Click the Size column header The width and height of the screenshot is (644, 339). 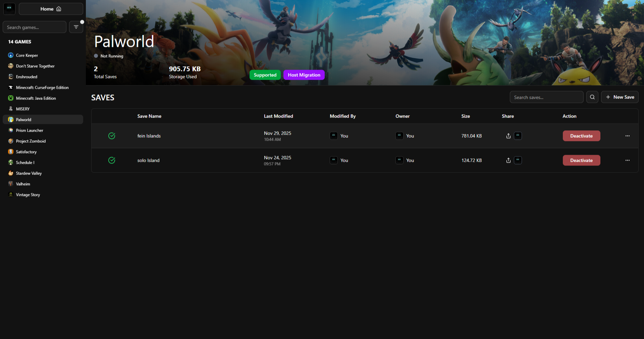pos(466,116)
